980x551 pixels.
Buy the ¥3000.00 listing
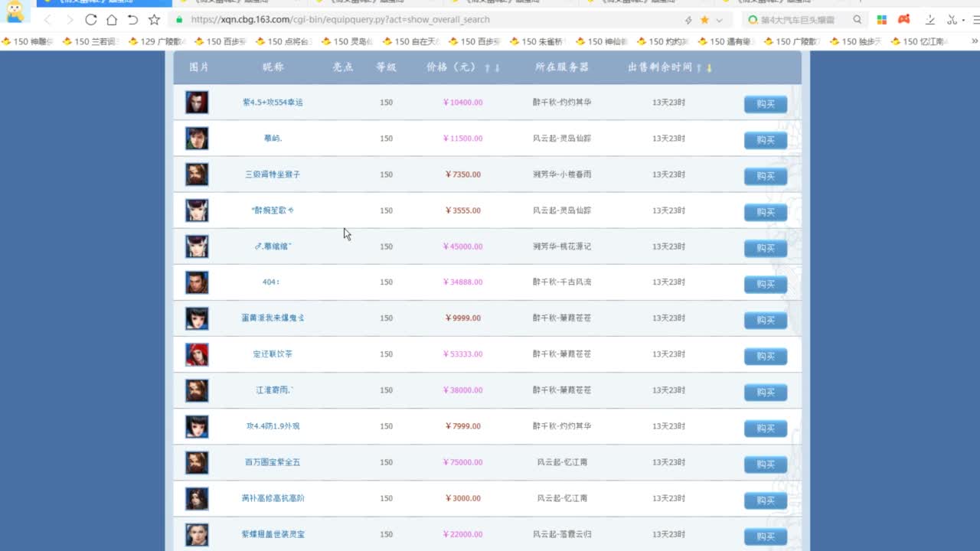(x=766, y=500)
